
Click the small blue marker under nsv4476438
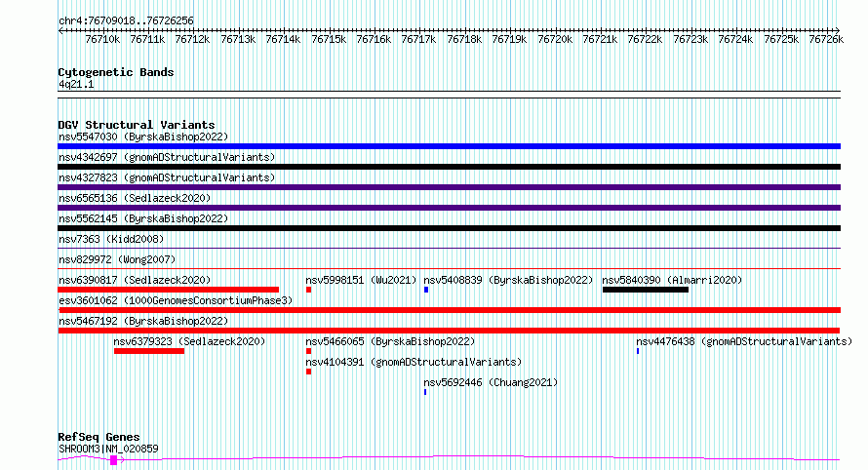pos(638,351)
